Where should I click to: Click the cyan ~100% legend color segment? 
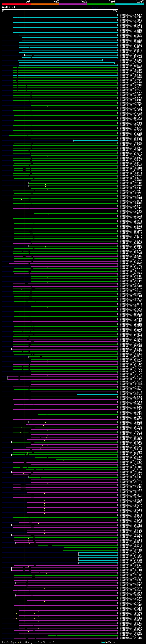click(130, 4)
